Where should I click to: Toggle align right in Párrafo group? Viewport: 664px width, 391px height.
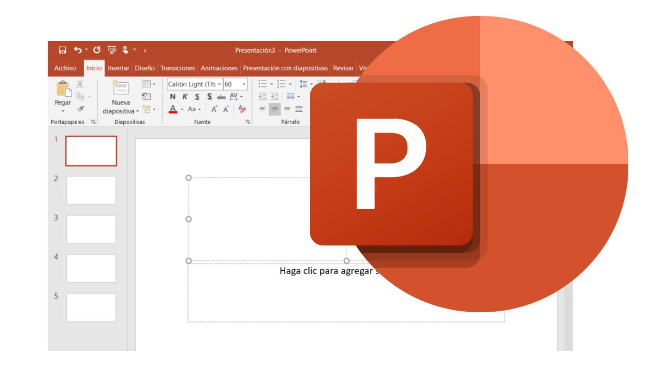click(287, 109)
